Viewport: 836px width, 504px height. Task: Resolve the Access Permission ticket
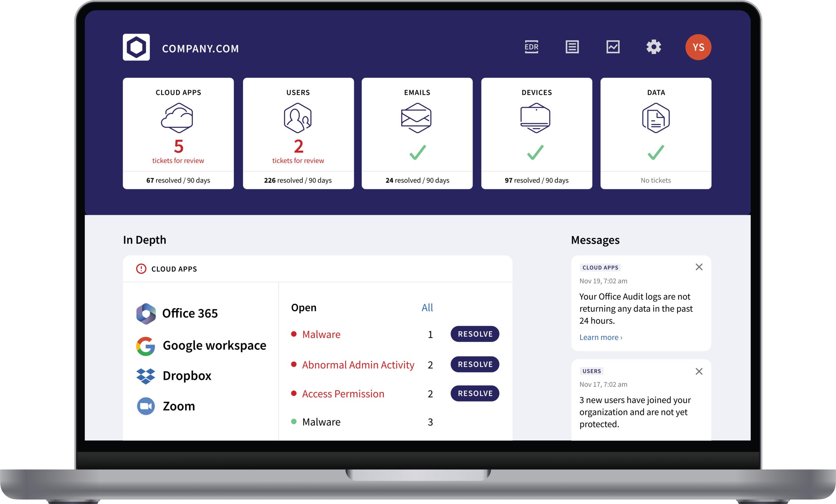[x=474, y=394]
